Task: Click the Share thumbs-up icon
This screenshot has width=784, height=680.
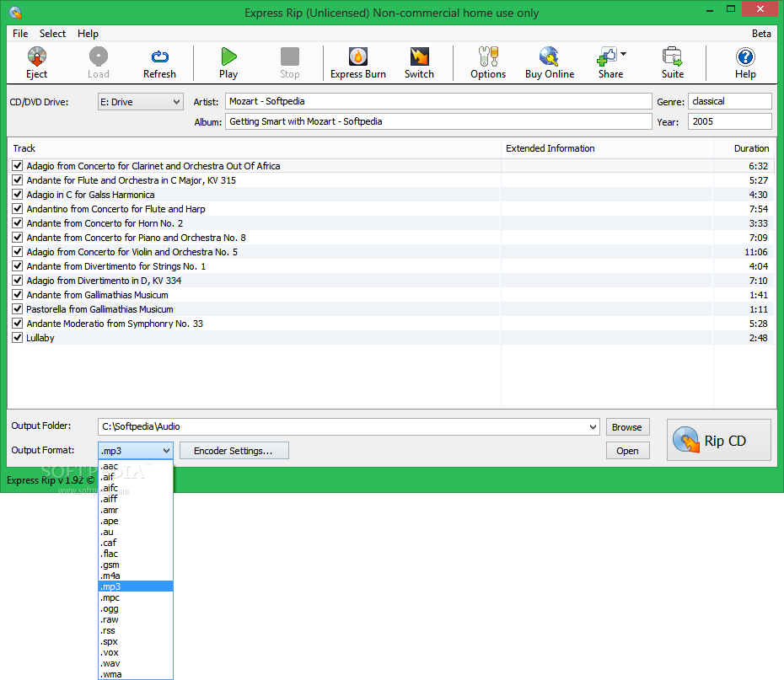Action: pyautogui.click(x=606, y=56)
